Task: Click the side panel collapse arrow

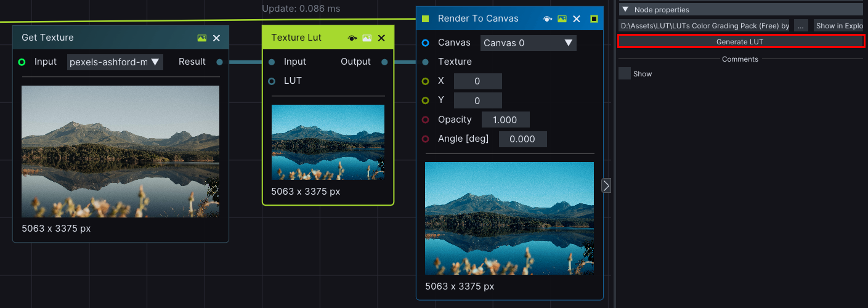Action: [606, 185]
